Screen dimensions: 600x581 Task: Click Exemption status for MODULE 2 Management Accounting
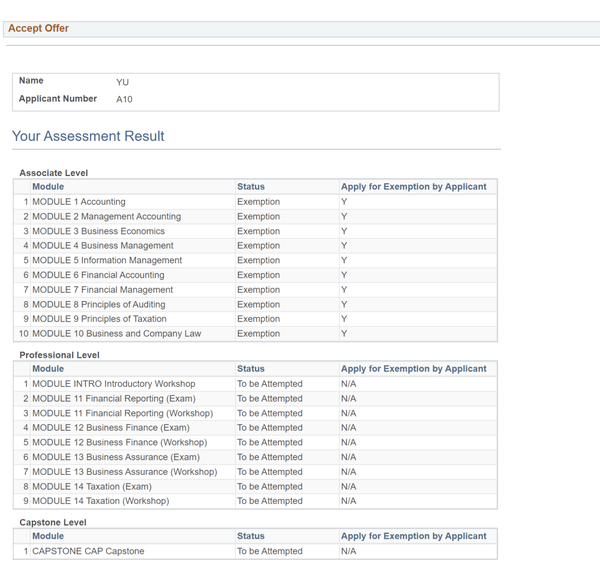point(258,216)
